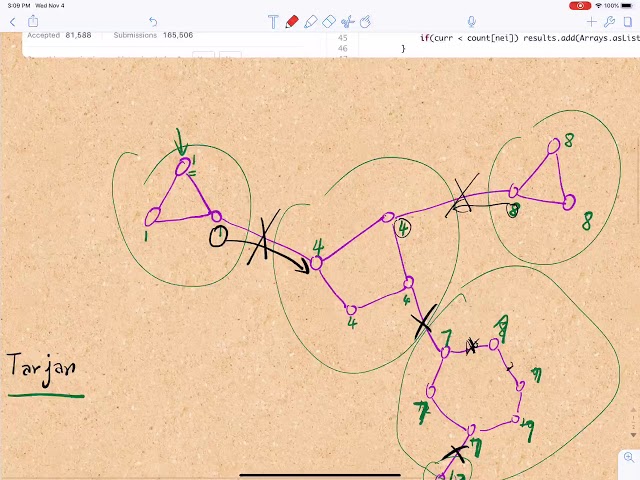Tap the bottom home indicator bar
The image size is (640, 480).
point(320,475)
